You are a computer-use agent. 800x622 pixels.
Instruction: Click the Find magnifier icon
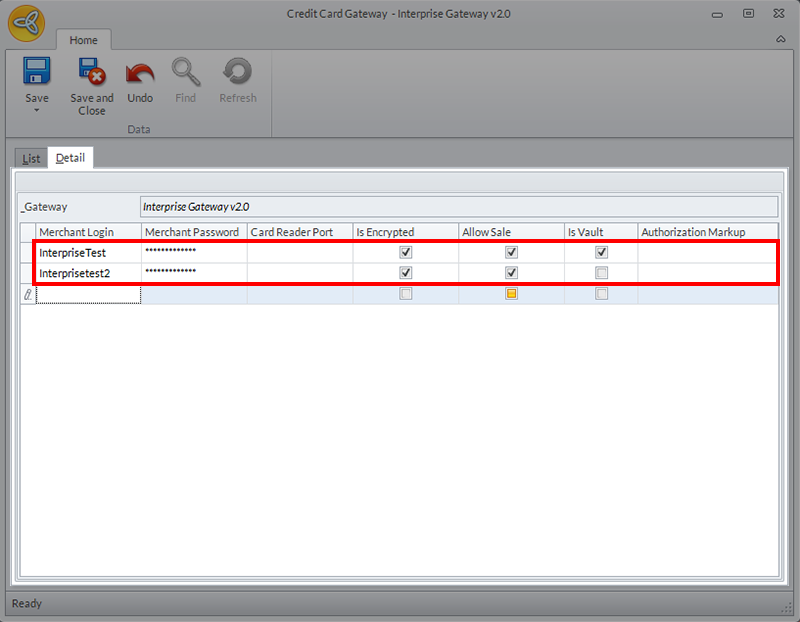pos(185,72)
